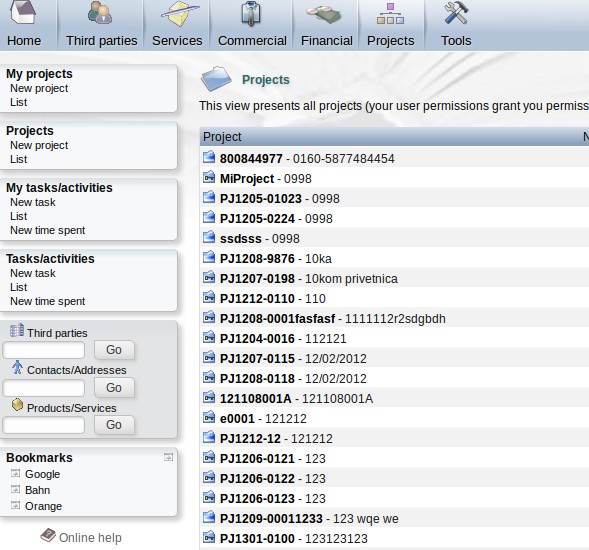Screen dimensions: 589x550
Task: Focus the Third parties search field
Action: coord(44,350)
